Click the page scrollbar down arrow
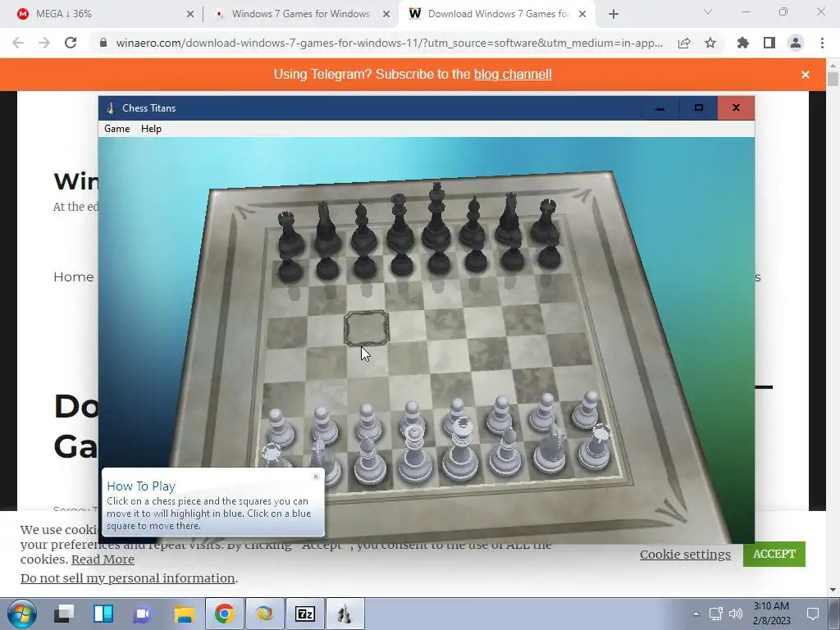 pyautogui.click(x=833, y=590)
